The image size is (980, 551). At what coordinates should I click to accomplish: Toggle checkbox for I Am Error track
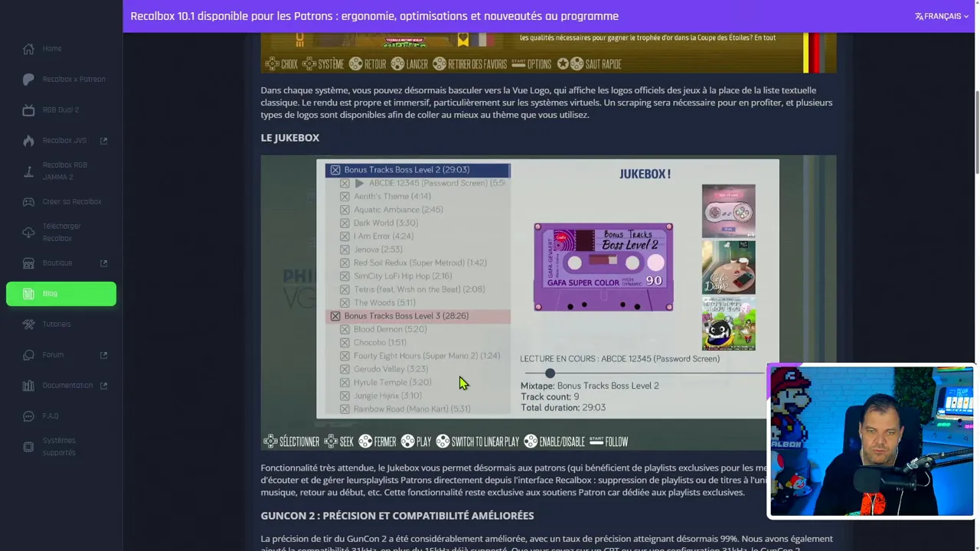tap(345, 236)
